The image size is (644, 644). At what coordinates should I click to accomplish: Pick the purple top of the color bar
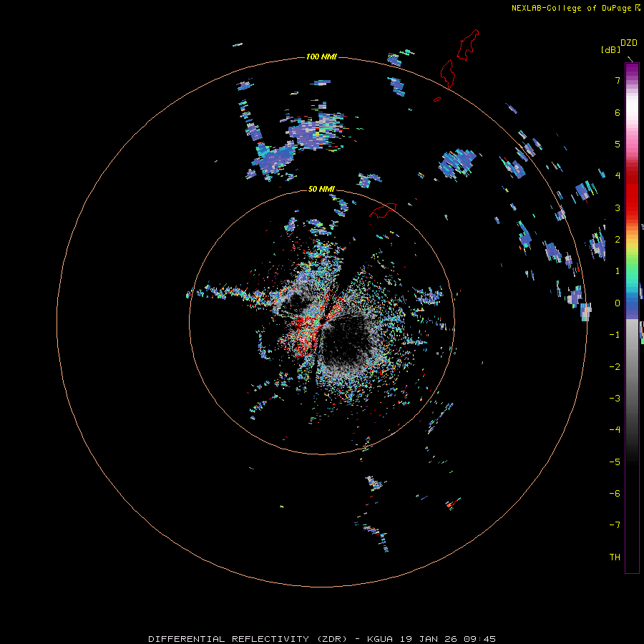point(632,71)
